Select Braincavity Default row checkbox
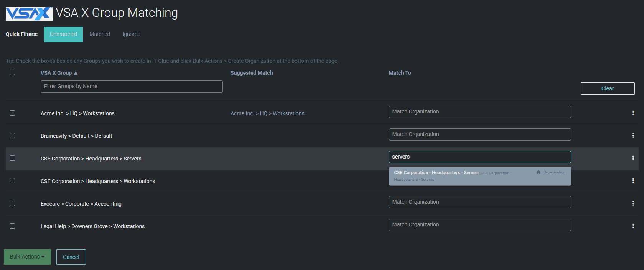 point(12,136)
